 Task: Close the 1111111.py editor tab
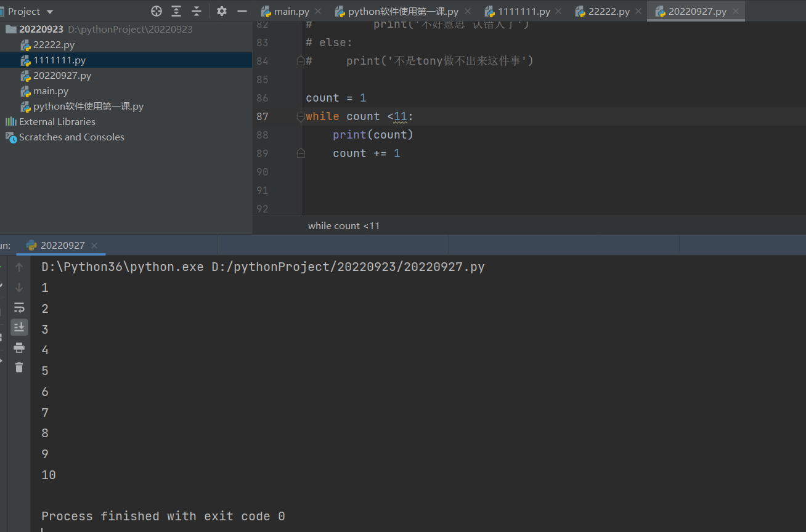(x=558, y=12)
